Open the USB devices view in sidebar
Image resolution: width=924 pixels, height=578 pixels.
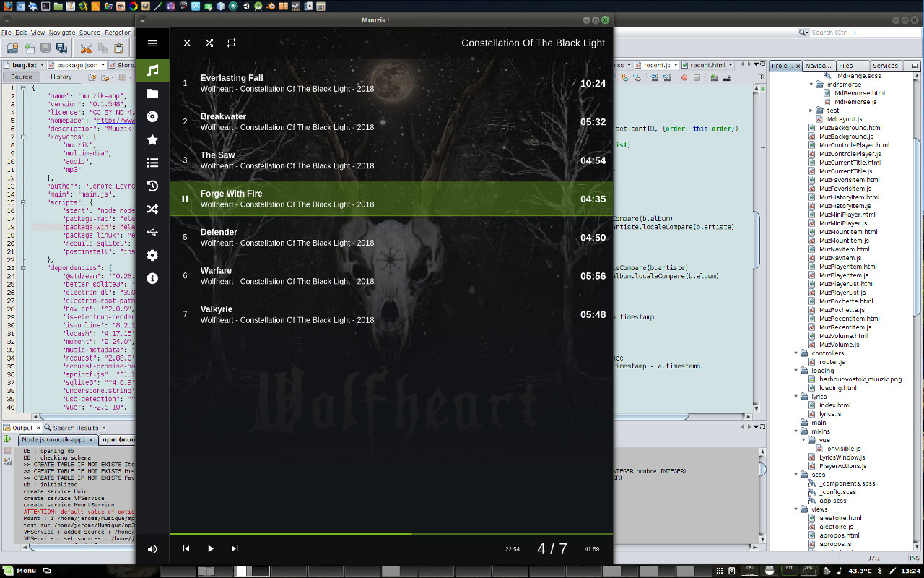click(x=152, y=232)
